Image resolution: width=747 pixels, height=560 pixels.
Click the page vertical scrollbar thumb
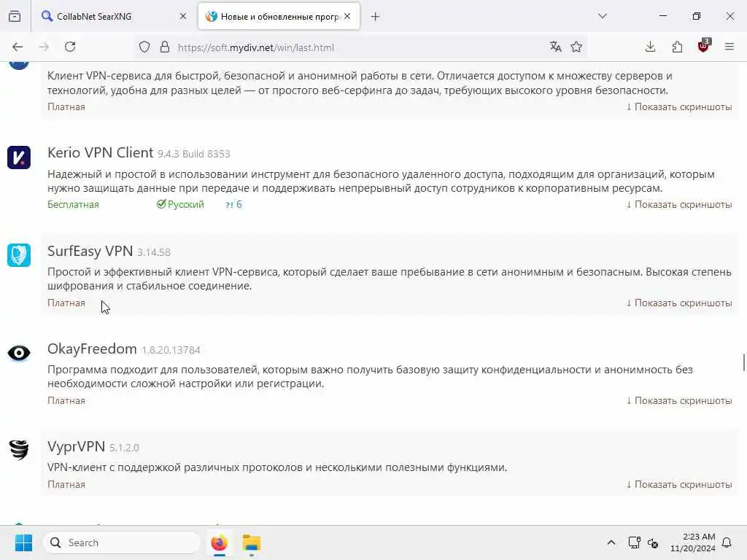(743, 362)
